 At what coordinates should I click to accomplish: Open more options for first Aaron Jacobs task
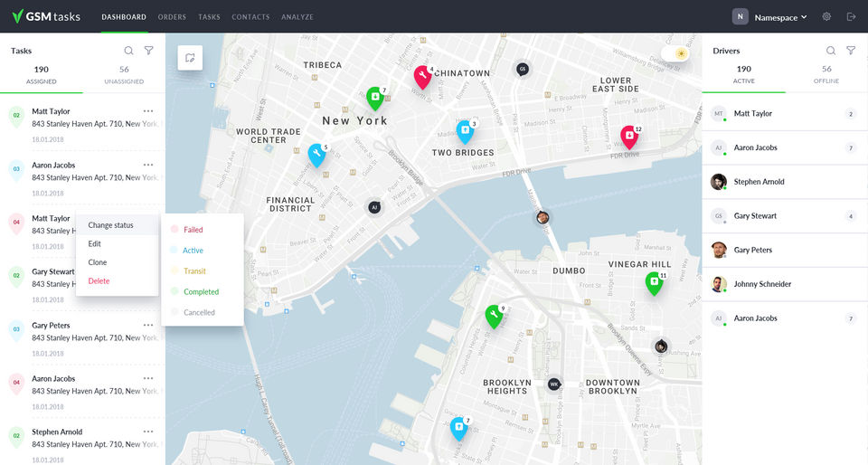pos(148,165)
